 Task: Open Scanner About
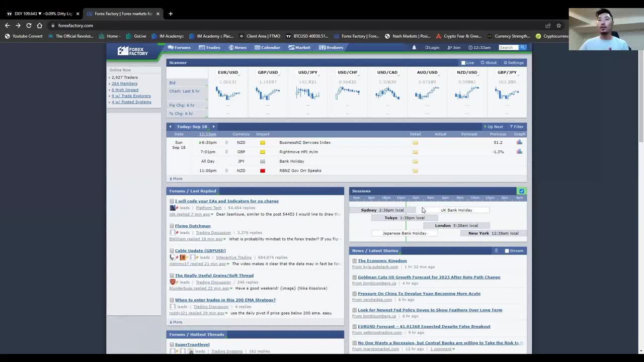489,63
